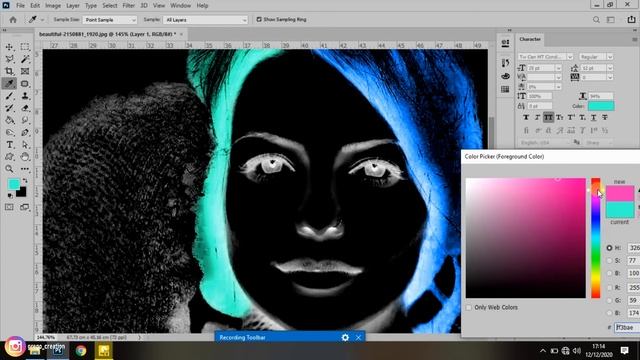Image resolution: width=640 pixels, height=360 pixels.
Task: Open Chrome from the taskbar
Action: [81, 350]
